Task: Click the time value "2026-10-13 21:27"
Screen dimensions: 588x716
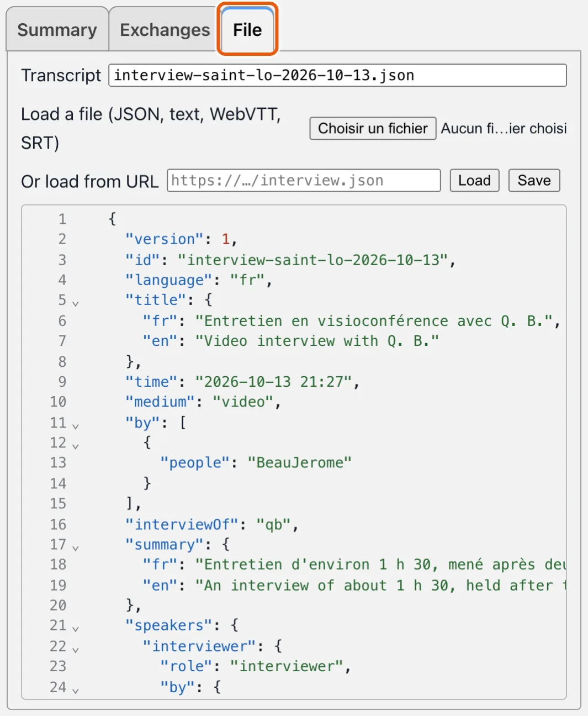Action: click(273, 382)
